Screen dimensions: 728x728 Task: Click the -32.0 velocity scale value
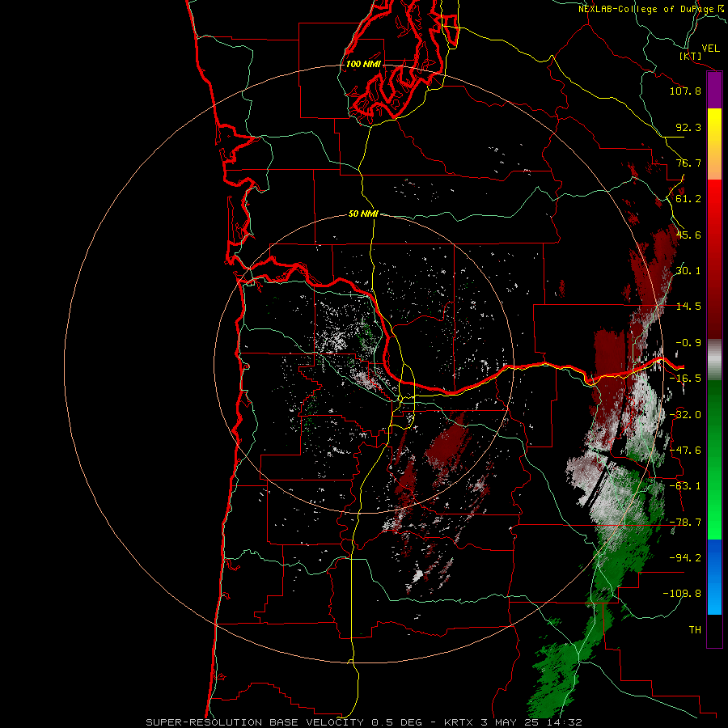click(685, 415)
